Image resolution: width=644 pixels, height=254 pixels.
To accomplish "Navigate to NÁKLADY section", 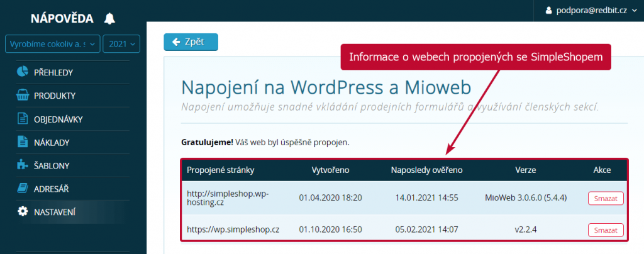I will [x=52, y=143].
